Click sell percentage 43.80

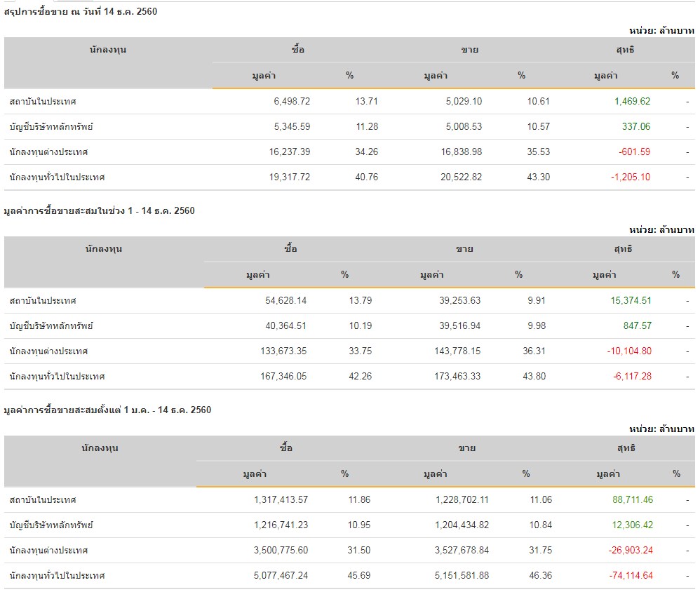tap(534, 376)
